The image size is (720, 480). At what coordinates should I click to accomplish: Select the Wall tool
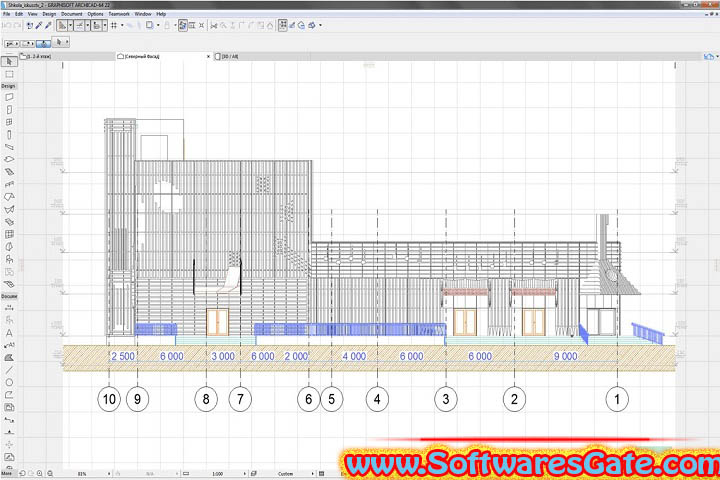(9, 97)
